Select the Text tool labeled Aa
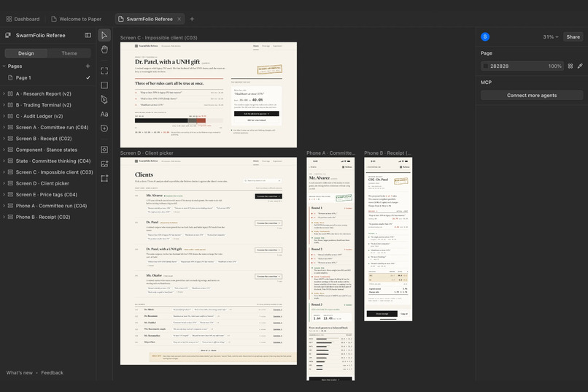The height and width of the screenshot is (392, 588). point(104,114)
